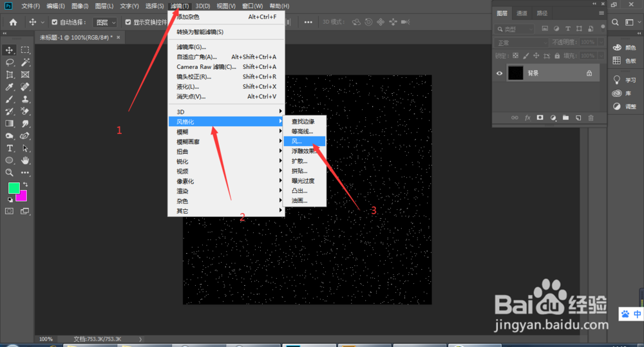The height and width of the screenshot is (347, 644).
Task: Click the green foreground color swatch
Action: [x=13, y=187]
